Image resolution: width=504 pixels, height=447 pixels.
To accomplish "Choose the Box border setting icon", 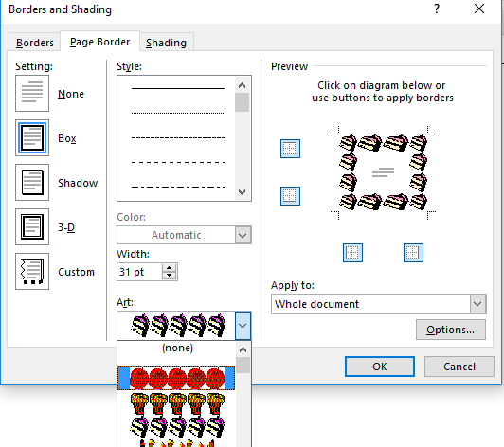I will 32,138.
